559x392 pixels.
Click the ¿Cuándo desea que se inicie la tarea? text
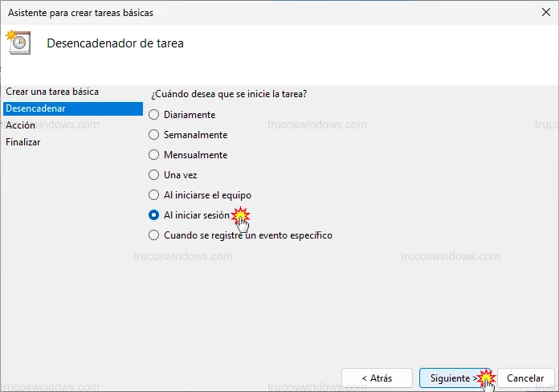(229, 94)
